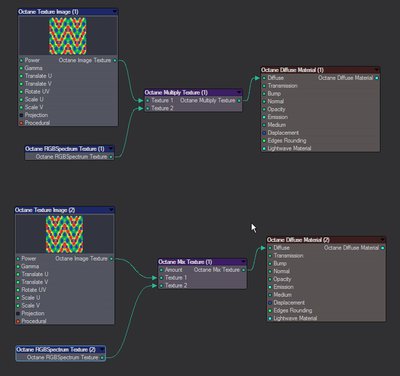Click output port of Octane RGBSpectrum Texture (2)
The image size is (400, 376).
pos(102,358)
